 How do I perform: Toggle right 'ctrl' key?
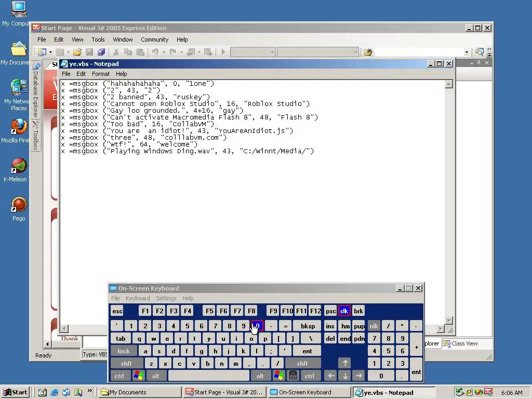(x=310, y=376)
